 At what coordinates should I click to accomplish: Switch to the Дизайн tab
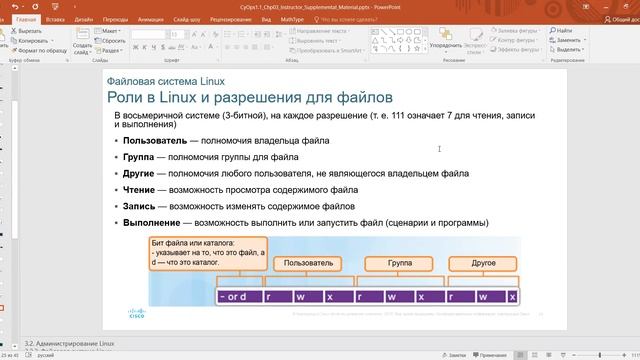pyautogui.click(x=84, y=19)
